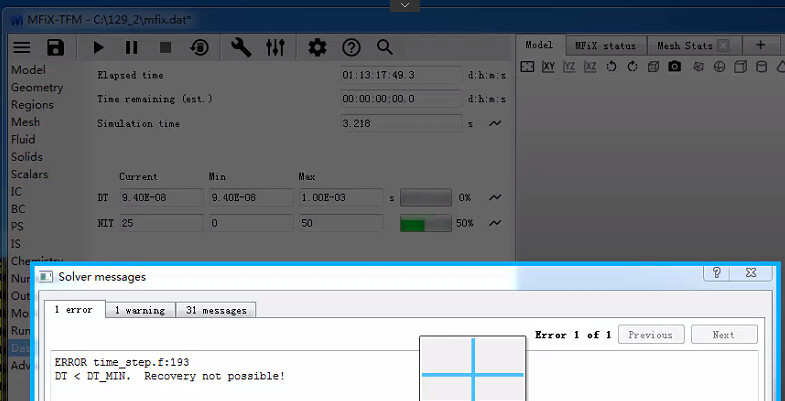Image resolution: width=785 pixels, height=401 pixels.
Task: Set view to XY plane
Action: coord(548,67)
